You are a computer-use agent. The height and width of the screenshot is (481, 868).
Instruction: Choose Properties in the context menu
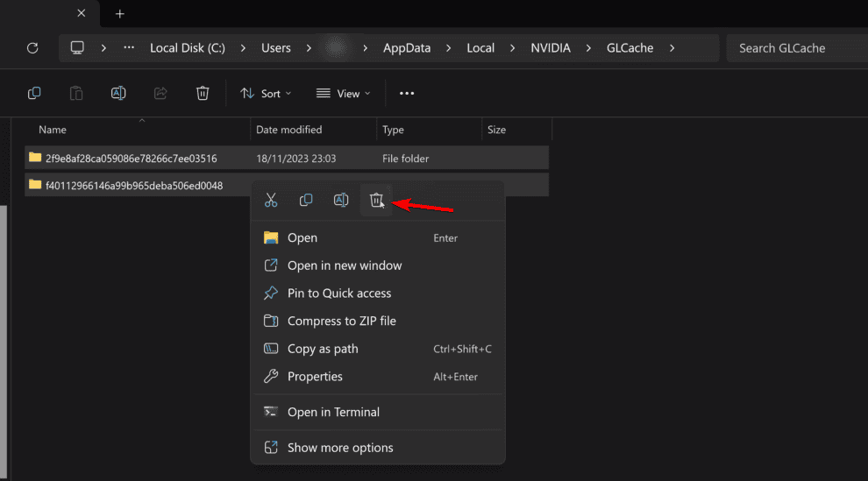coord(378,377)
